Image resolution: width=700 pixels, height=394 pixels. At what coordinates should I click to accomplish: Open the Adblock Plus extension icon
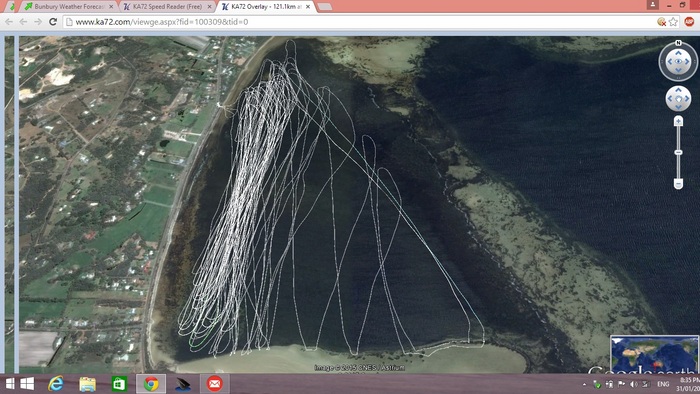(689, 21)
